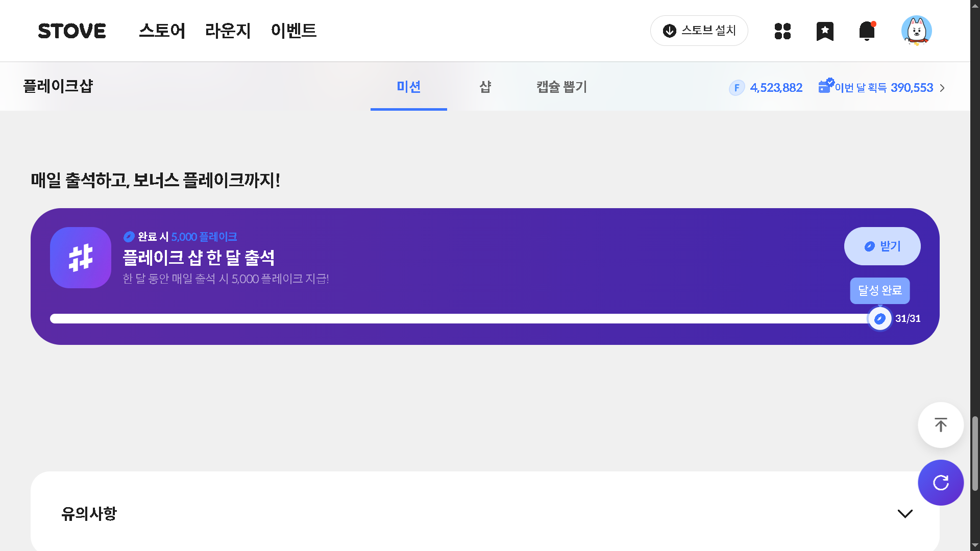Click the scroll-to-top arrow button
This screenshot has width=980, height=551.
coord(940,425)
